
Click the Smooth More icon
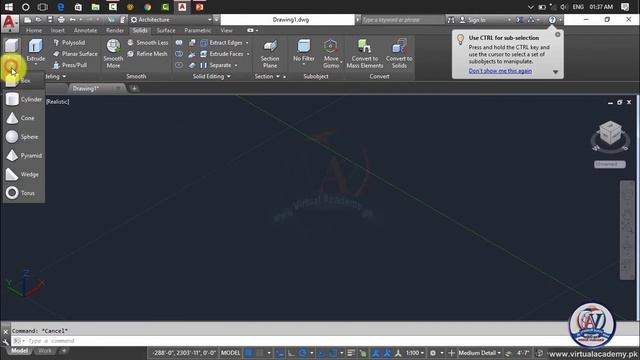(113, 47)
